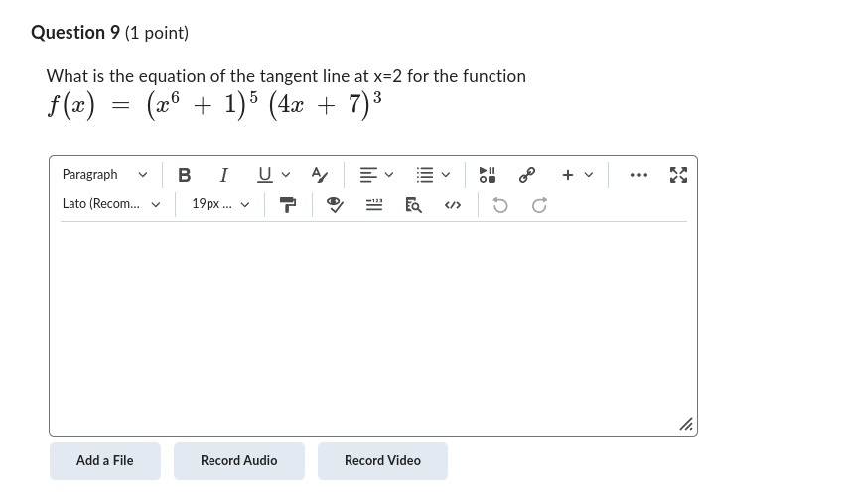Open Lato font family dropdown
Screen dimensions: 842x504
pyautogui.click(x=111, y=204)
